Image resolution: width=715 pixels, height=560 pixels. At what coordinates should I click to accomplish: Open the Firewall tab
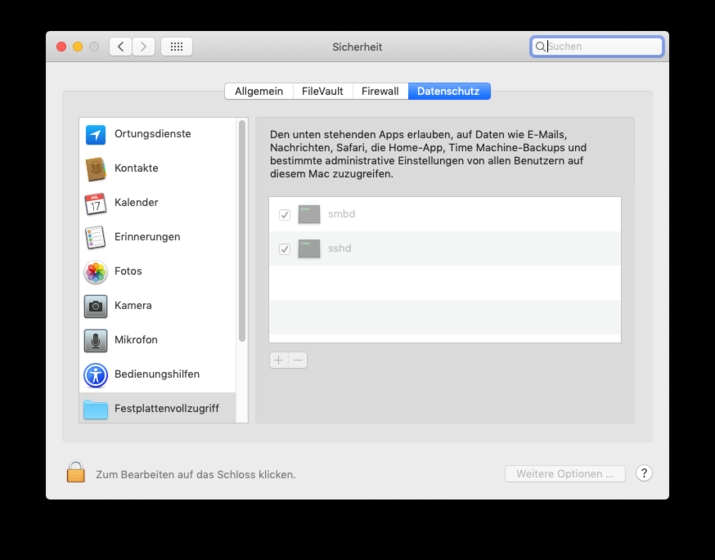380,91
